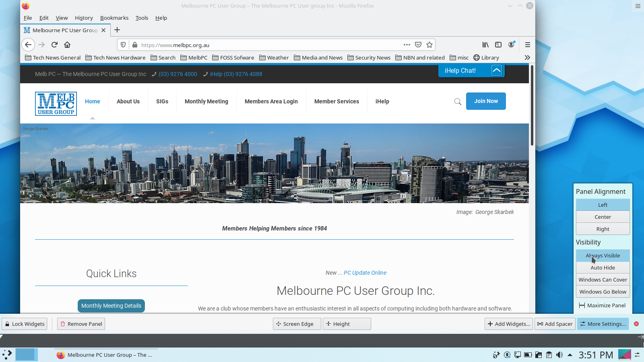Open the network connections tray icon
Viewport: 644px width, 362px height.
517,355
